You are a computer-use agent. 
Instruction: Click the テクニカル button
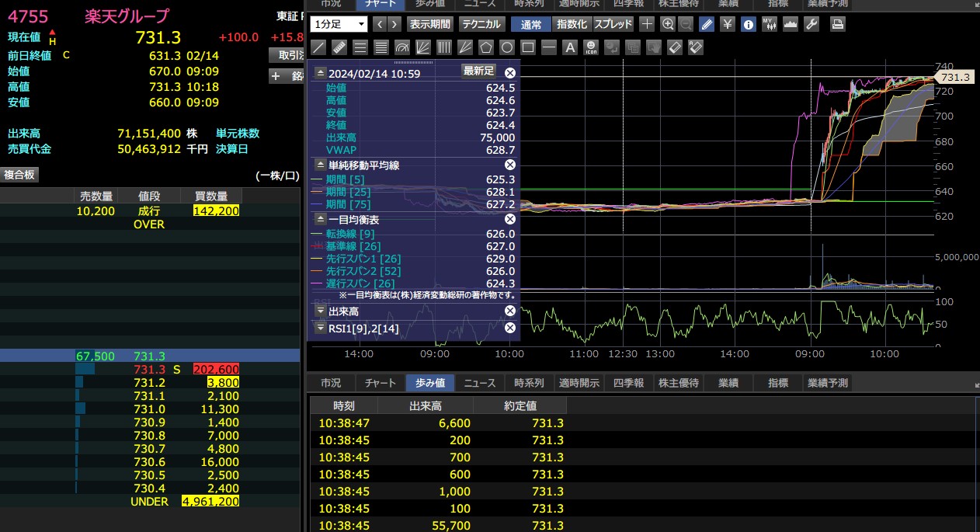coord(481,24)
